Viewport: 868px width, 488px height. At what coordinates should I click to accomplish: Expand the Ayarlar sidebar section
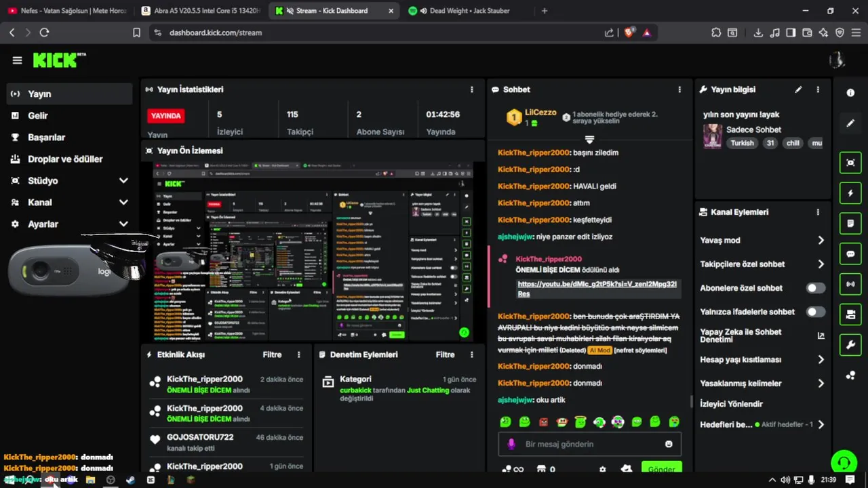coord(123,224)
